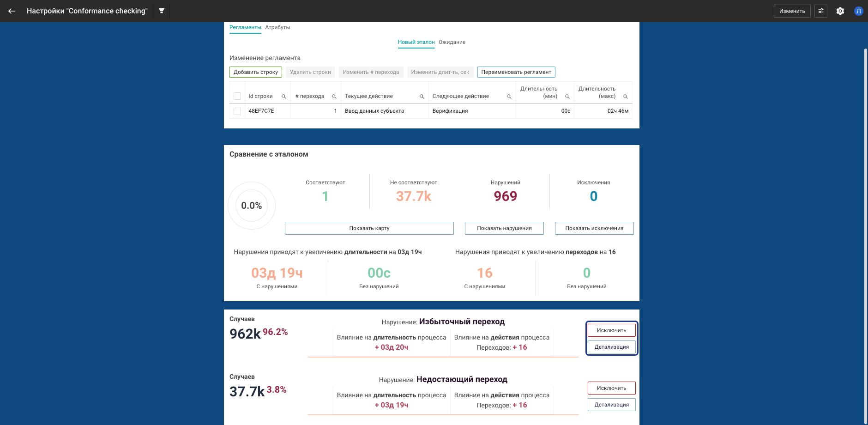The height and width of the screenshot is (425, 868).
Task: Switch to the Ожидание tab
Action: click(x=452, y=42)
